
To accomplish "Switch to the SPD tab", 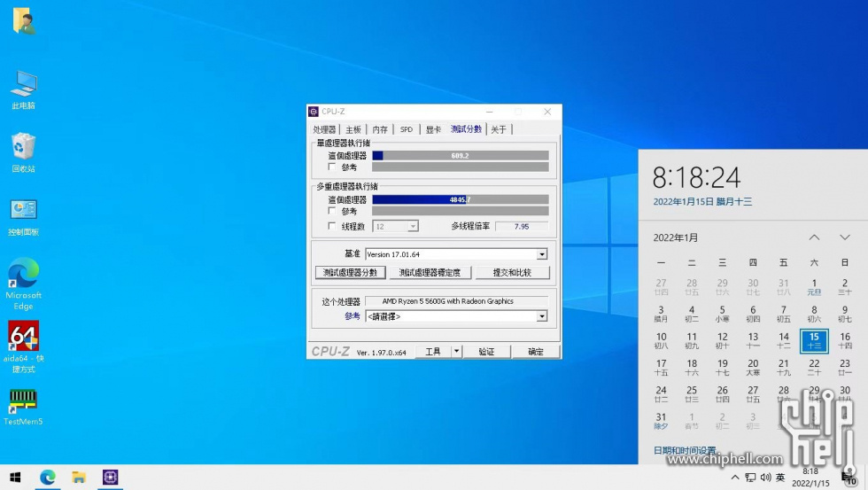I will [407, 129].
